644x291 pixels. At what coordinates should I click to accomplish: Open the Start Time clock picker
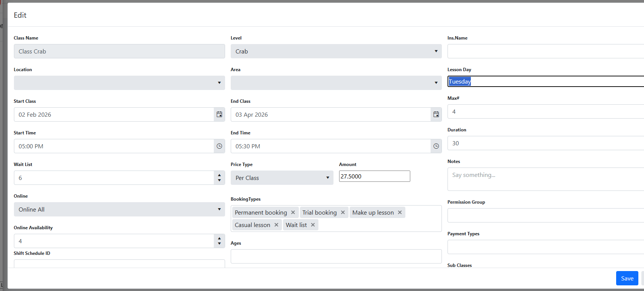click(219, 146)
